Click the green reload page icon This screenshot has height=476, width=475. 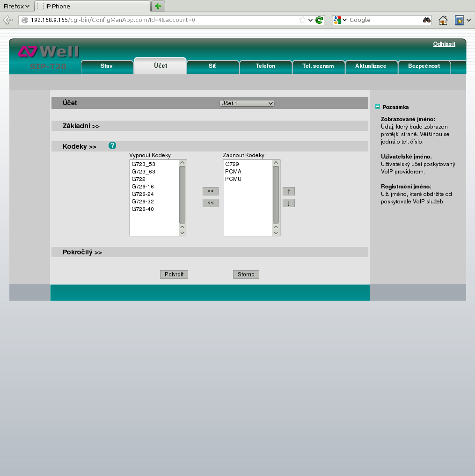click(x=319, y=20)
